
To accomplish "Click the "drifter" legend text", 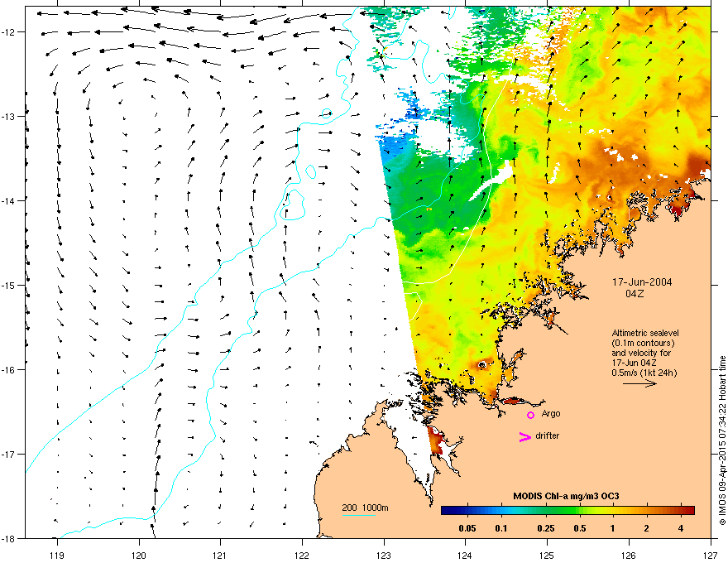I will [x=548, y=435].
